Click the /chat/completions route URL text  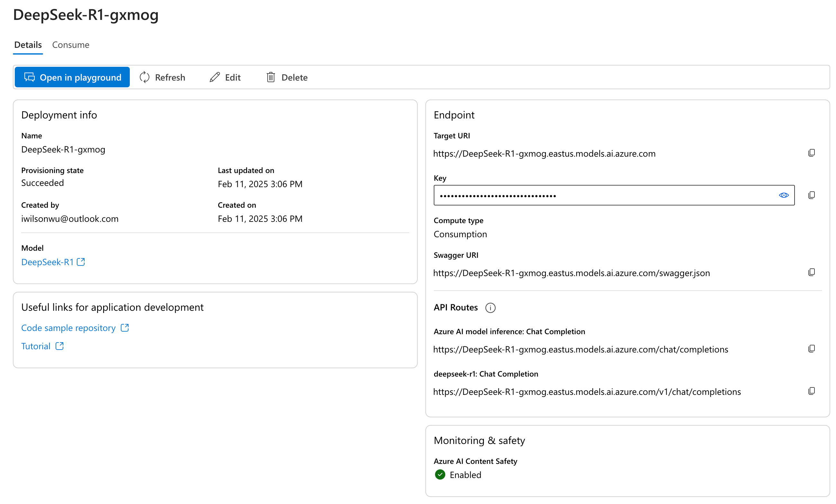[581, 350]
